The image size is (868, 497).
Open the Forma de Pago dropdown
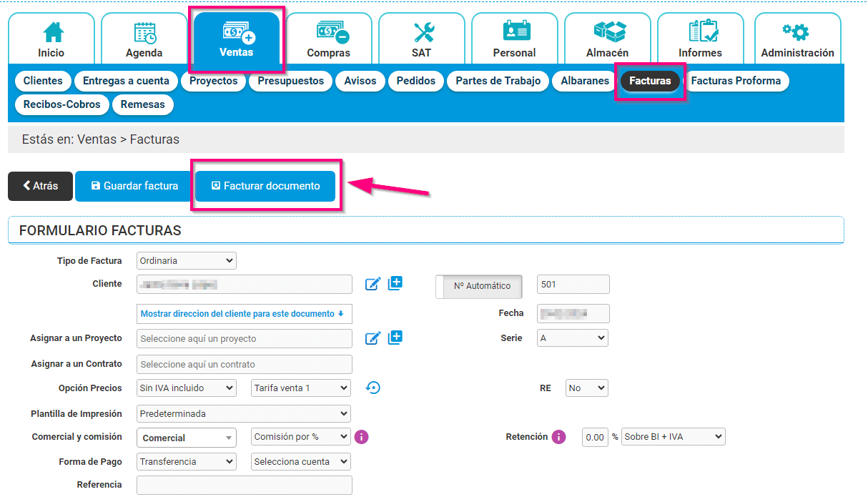[186, 462]
